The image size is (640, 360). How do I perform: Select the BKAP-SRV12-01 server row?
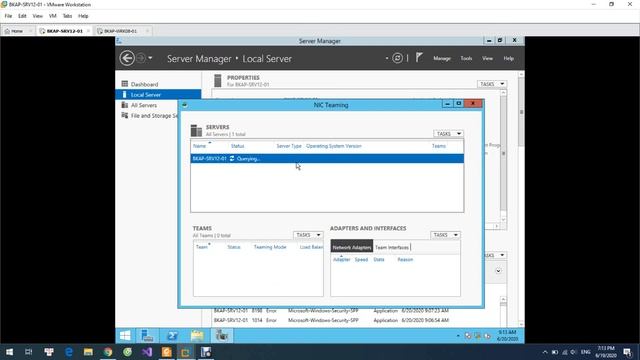(327, 158)
